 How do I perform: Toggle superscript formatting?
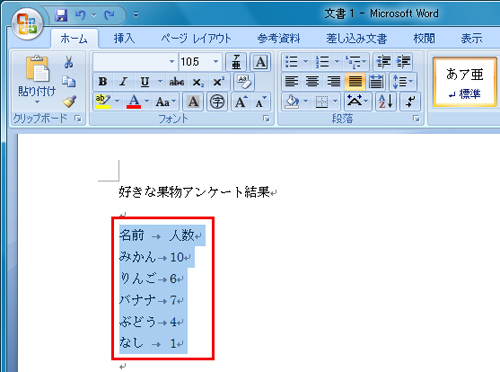(219, 82)
